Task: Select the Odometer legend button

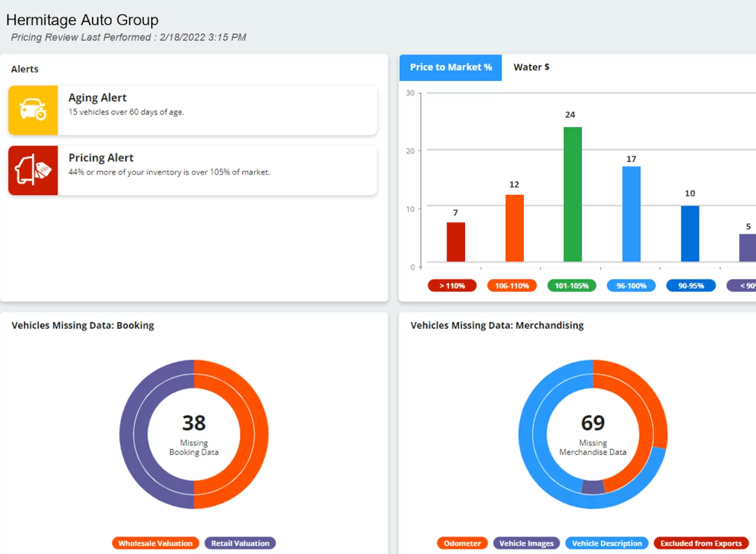Action: coord(462,543)
